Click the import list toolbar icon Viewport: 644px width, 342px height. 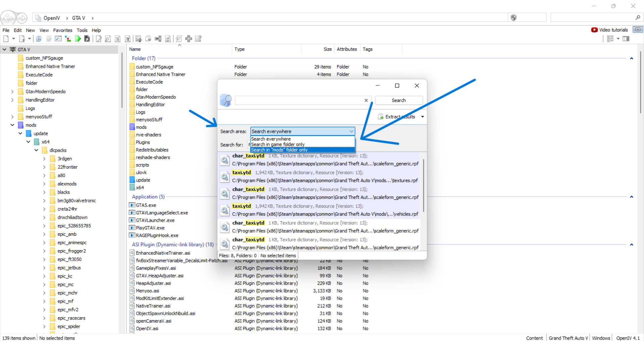point(139,39)
